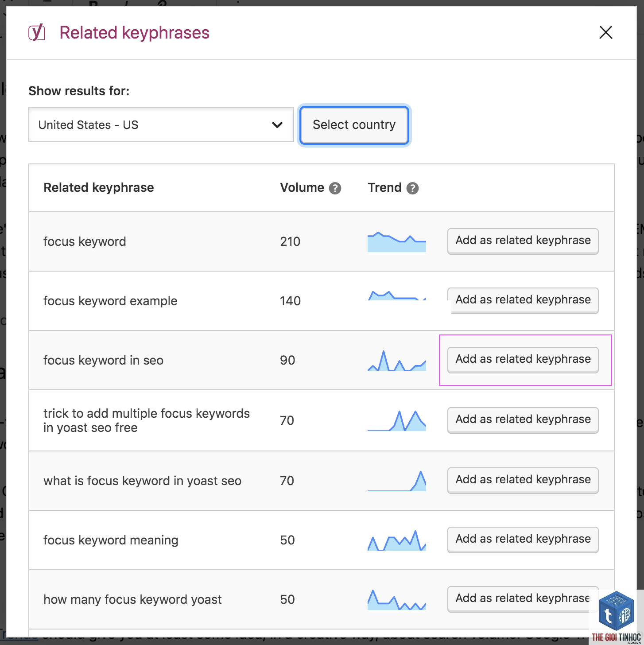Click the trend chart for 'trick to add multiple focus keywords'

click(397, 420)
